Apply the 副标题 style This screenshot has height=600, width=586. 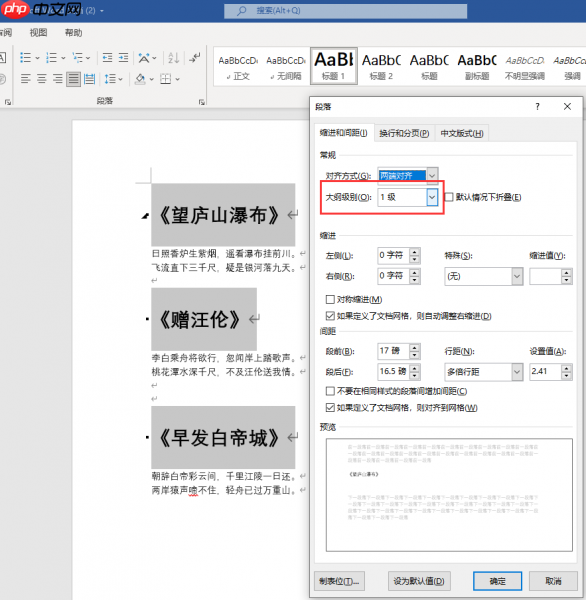(477, 66)
